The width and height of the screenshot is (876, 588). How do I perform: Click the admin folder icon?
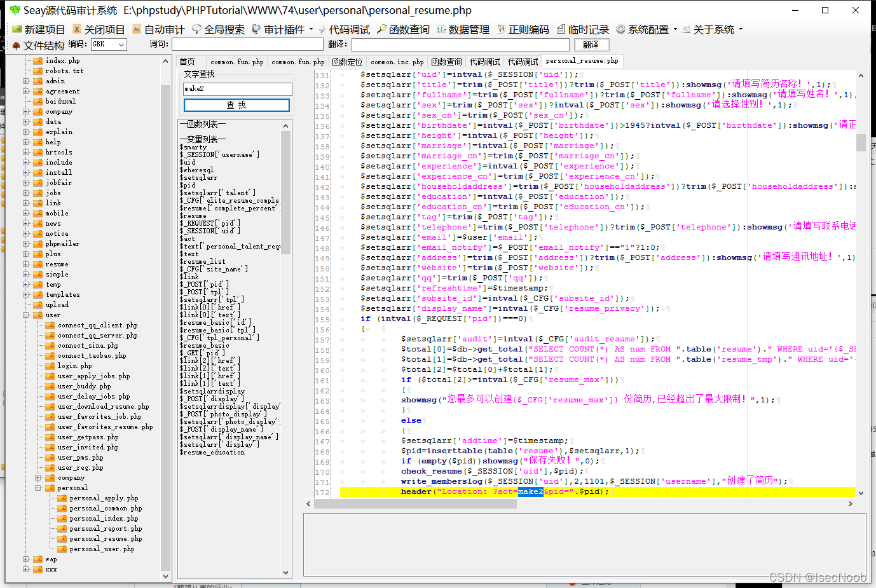point(38,81)
